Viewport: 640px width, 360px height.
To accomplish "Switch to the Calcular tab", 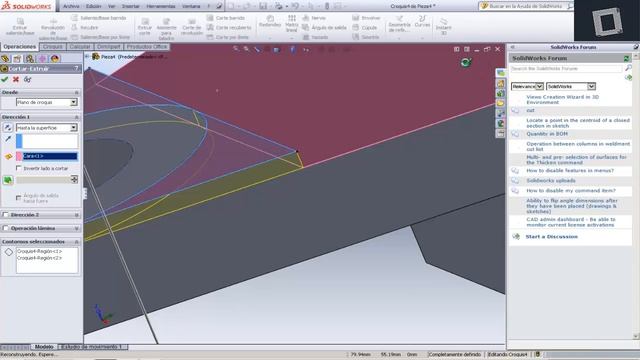I will click(x=80, y=47).
